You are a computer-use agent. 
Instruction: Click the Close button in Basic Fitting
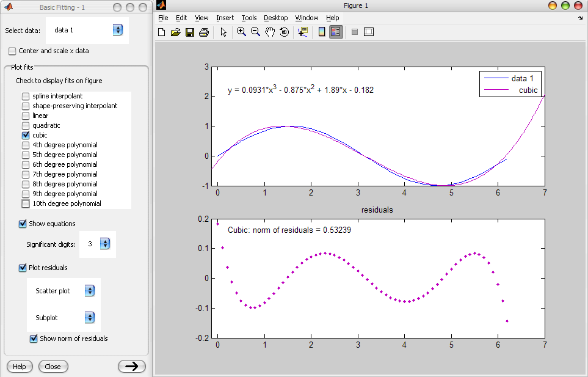(x=53, y=367)
